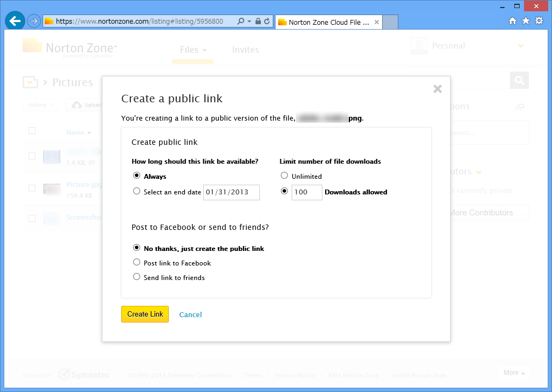Choose Select an end date option
Screen dimensions: 552x392
[x=136, y=191]
